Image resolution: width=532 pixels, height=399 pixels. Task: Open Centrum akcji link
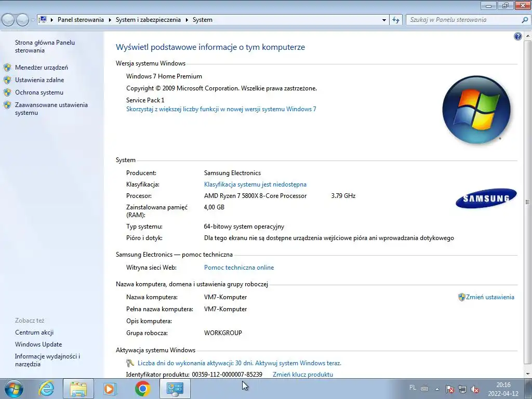click(34, 332)
